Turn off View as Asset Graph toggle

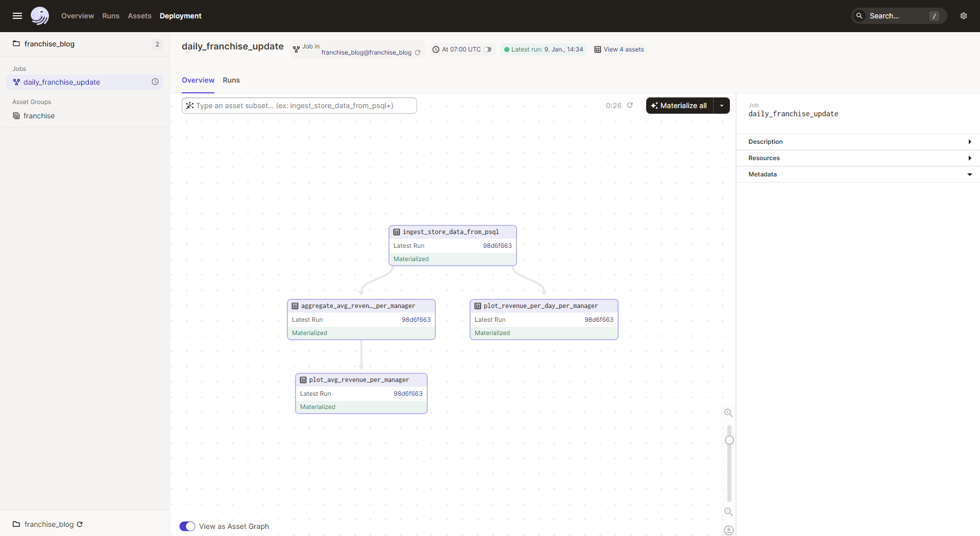[x=187, y=526]
